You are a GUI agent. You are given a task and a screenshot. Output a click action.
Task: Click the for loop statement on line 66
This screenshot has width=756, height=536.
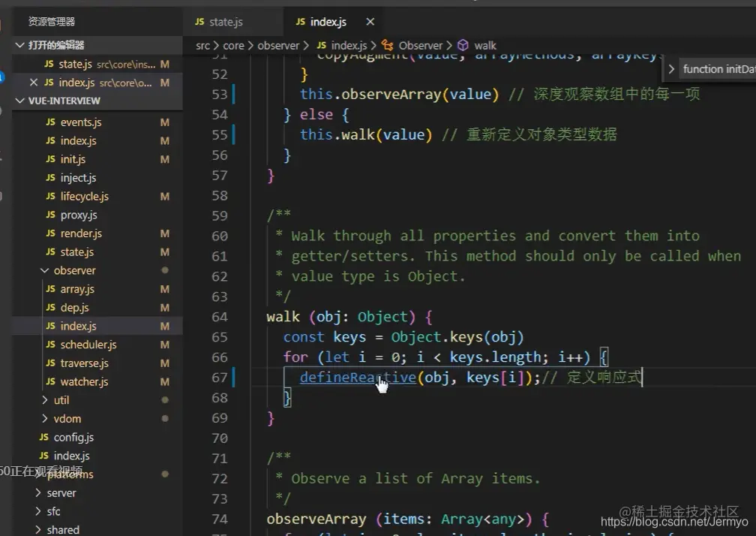(446, 357)
